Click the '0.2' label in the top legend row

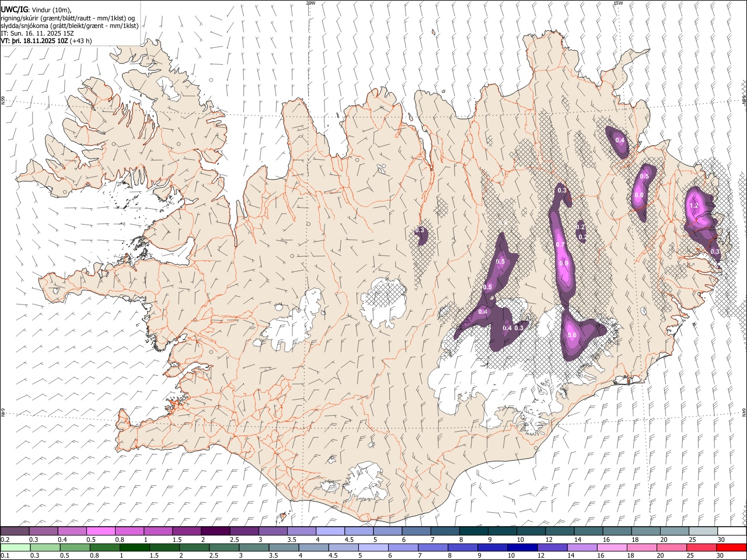5,540
